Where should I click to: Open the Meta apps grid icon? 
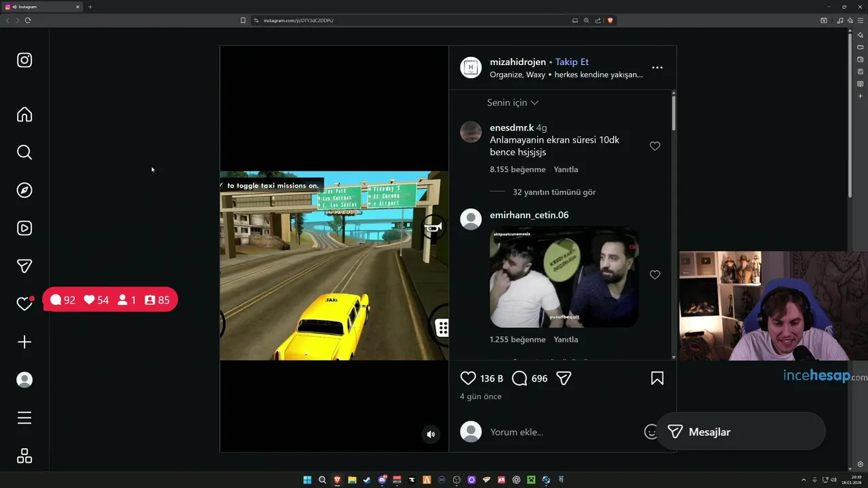tap(24, 456)
